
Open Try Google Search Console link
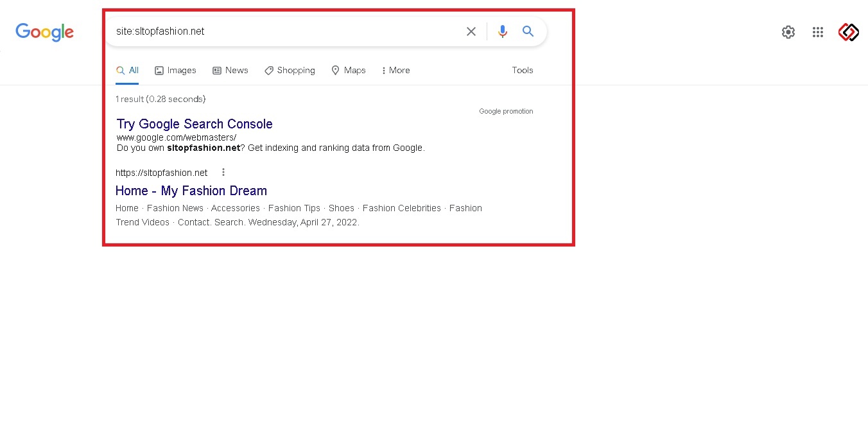(x=195, y=124)
